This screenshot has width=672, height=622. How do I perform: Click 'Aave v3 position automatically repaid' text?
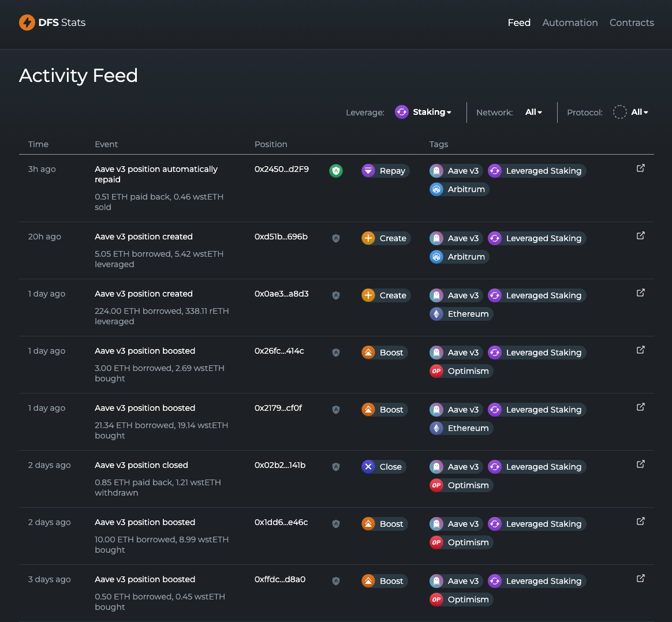click(156, 174)
